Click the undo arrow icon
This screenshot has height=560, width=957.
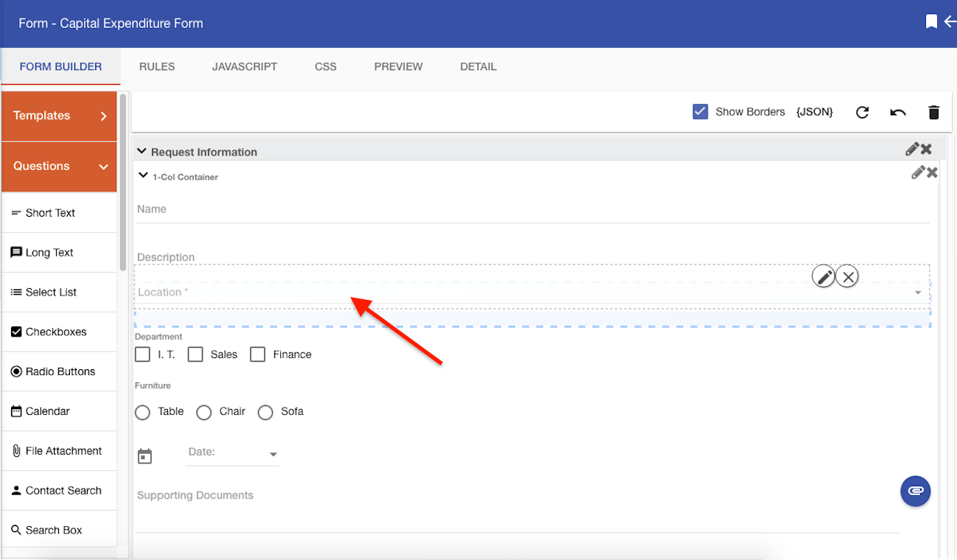click(897, 113)
